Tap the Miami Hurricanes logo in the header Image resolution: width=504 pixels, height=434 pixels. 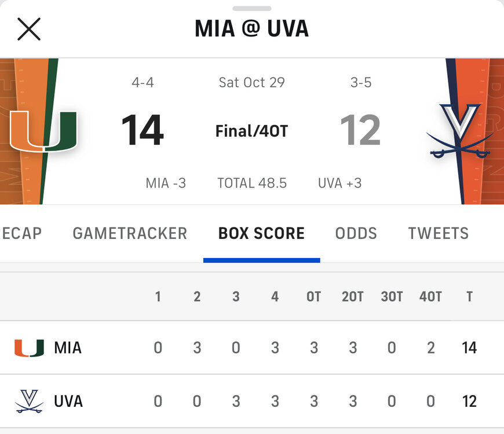coord(43,131)
